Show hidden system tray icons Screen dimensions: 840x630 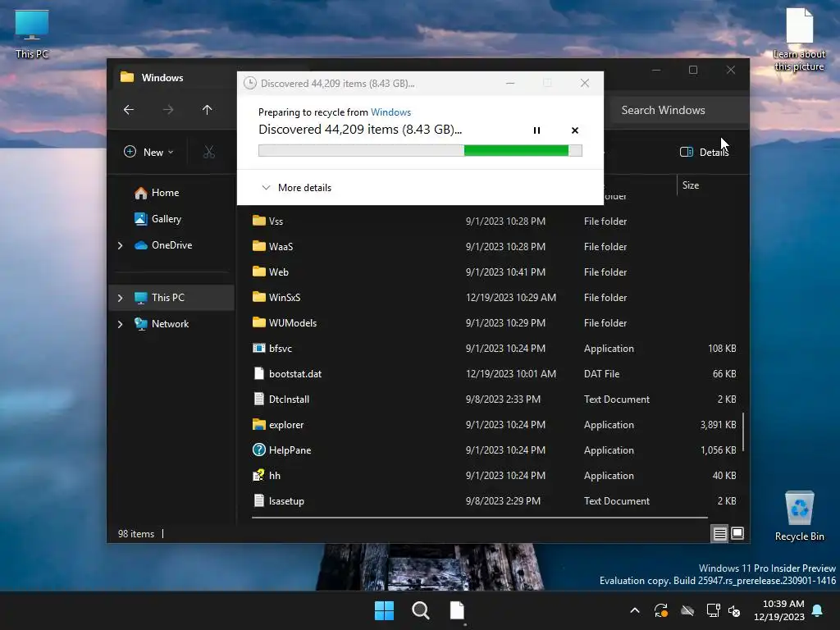click(635, 610)
